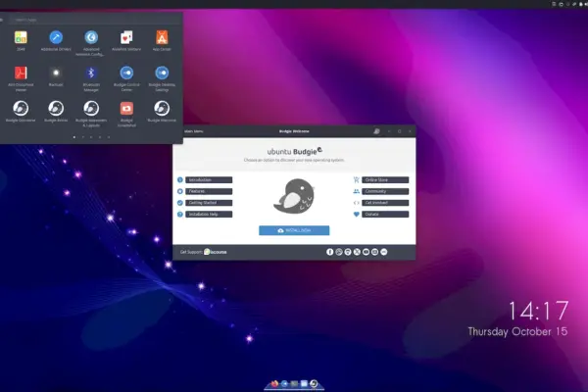This screenshot has height=392, width=588.
Task: Click the blue Install Now button
Action: (x=294, y=230)
